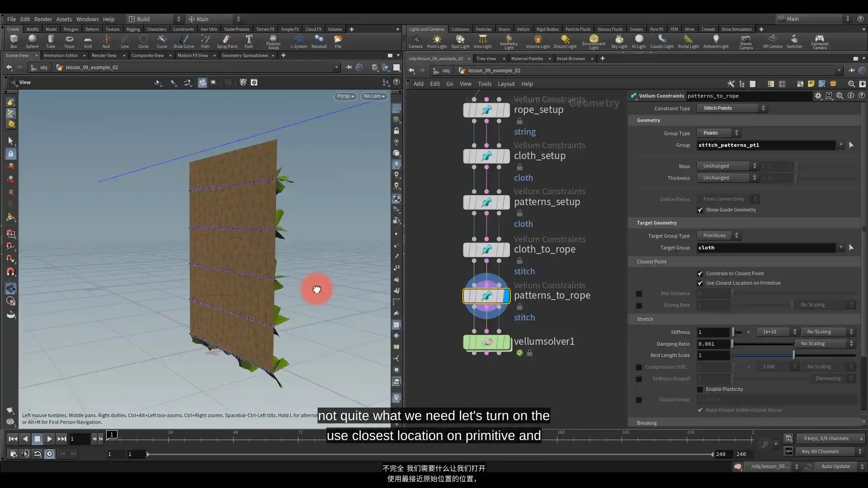This screenshot has width=868, height=488.
Task: Open the Persp viewport camera menu
Action: [345, 96]
